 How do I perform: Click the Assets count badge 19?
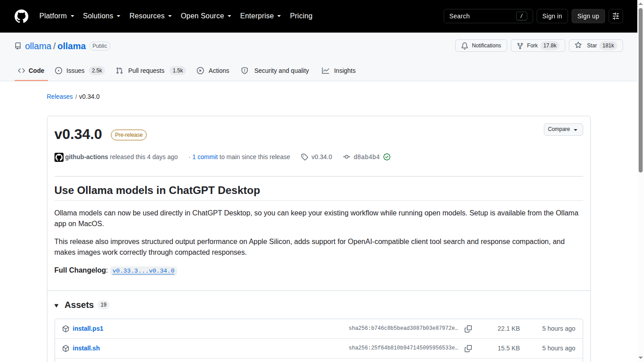click(x=104, y=305)
